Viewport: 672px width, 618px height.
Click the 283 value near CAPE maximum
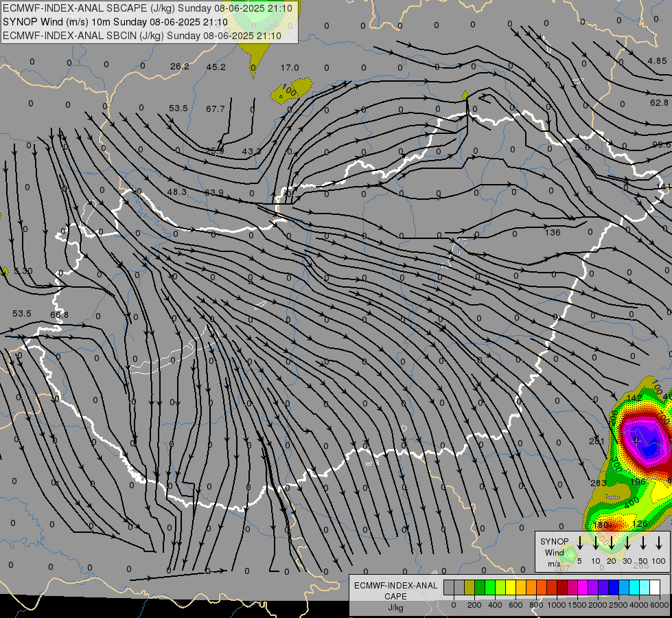pyautogui.click(x=599, y=483)
